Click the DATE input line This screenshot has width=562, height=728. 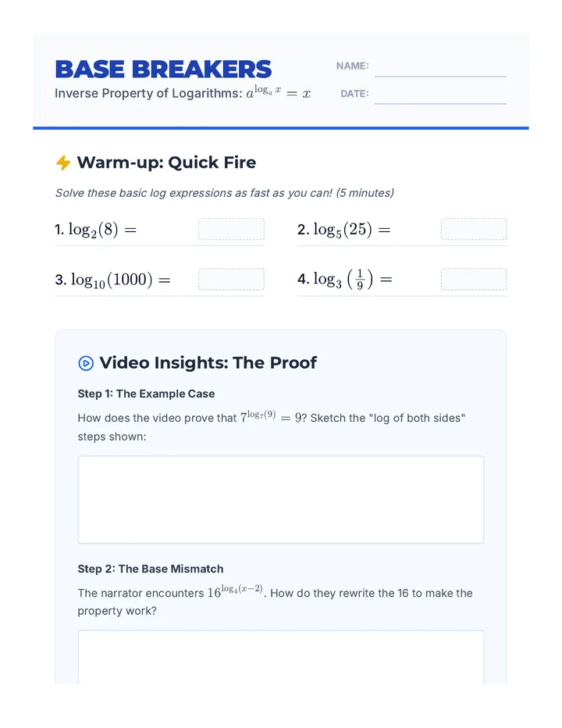[440, 95]
